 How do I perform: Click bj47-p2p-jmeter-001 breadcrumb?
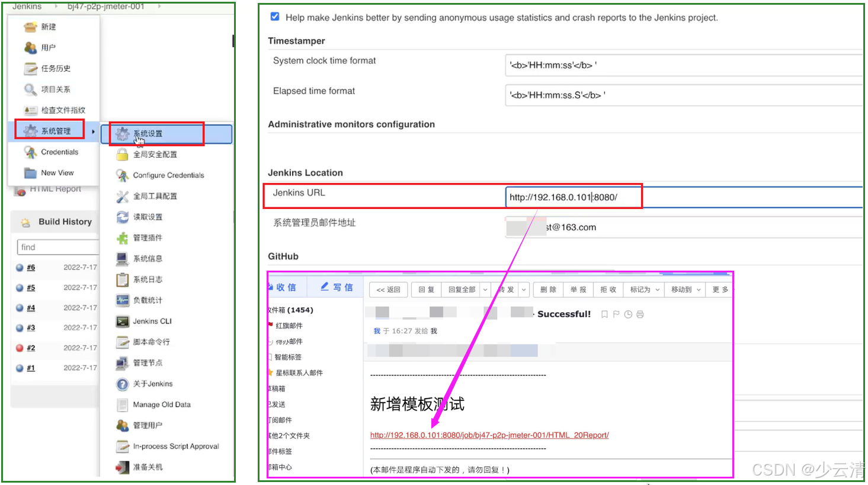(106, 7)
